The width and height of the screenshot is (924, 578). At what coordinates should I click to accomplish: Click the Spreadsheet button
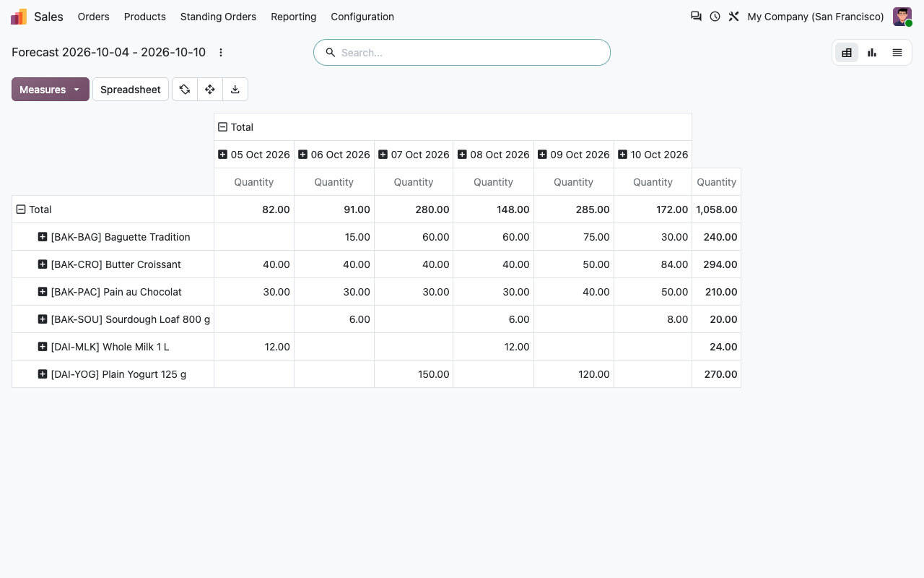pos(131,90)
